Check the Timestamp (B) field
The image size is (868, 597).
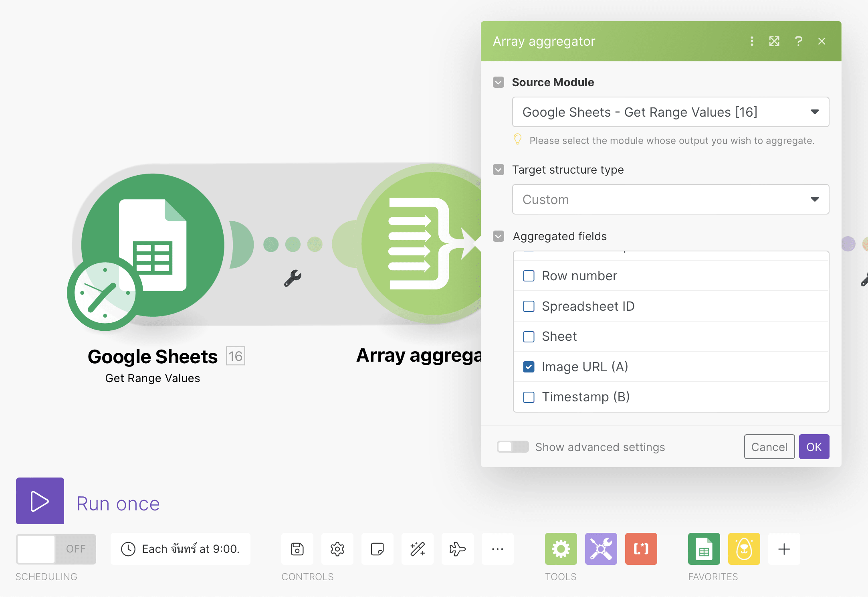[x=529, y=397]
